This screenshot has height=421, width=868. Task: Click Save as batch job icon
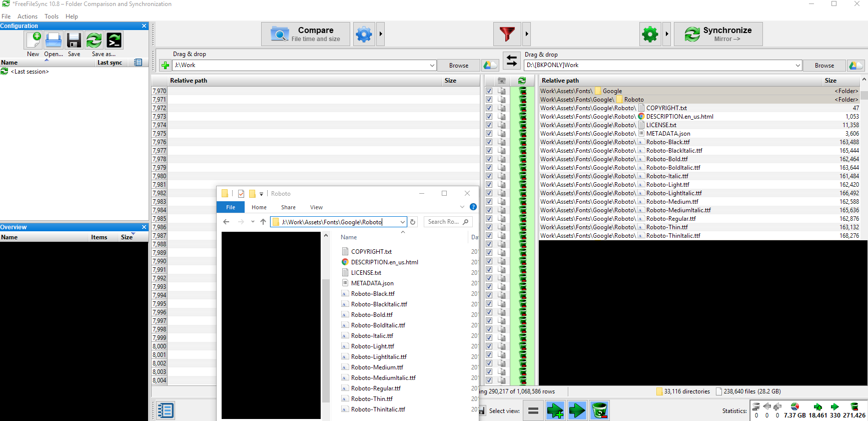coord(114,40)
